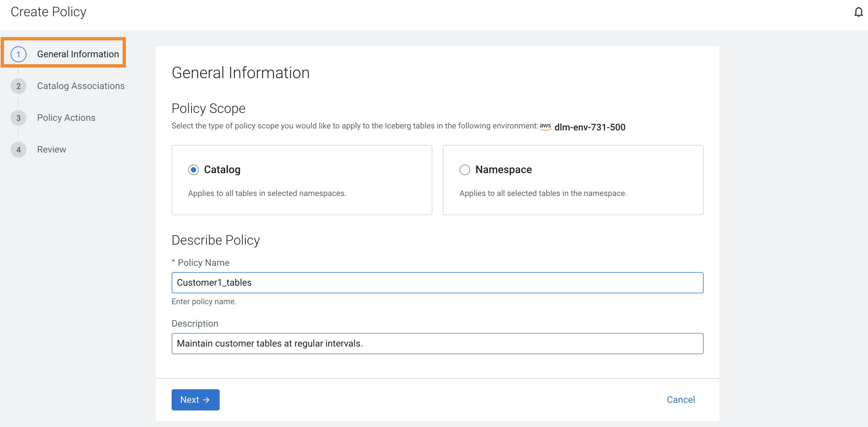
Task: Click step 3 circle indicator
Action: 19,118
